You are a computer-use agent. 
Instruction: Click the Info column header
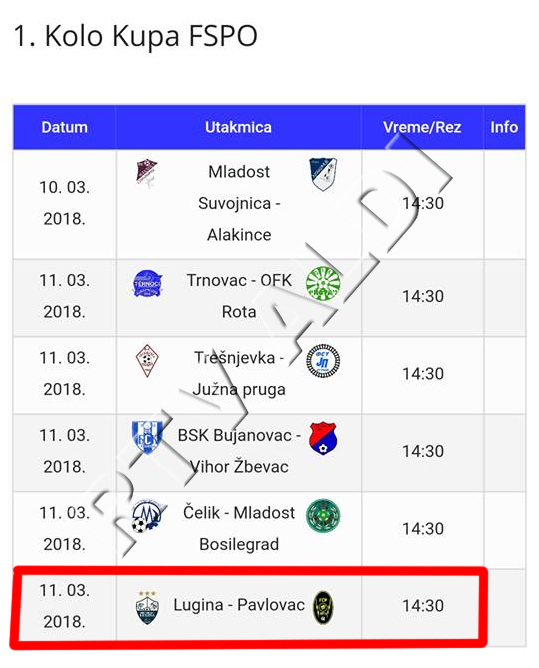tap(504, 127)
